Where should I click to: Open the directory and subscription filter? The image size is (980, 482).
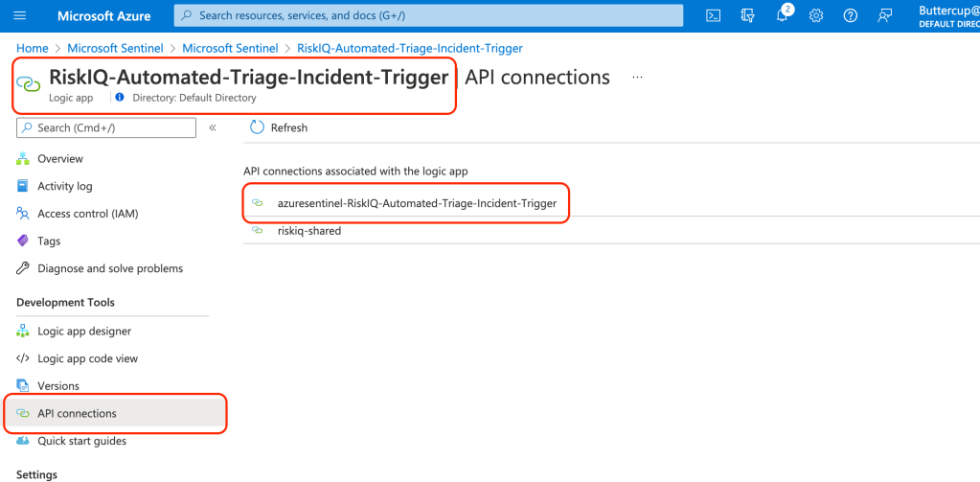coord(748,15)
